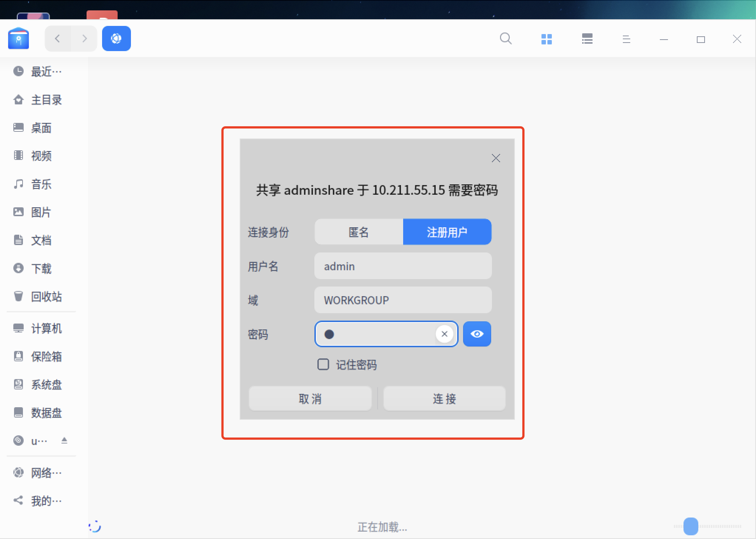Select 匿名 anonymous connection identity
Screen dimensions: 756x539
click(x=359, y=232)
